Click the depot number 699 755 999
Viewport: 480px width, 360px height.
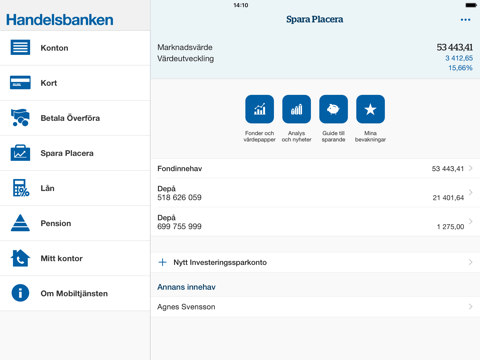(179, 226)
